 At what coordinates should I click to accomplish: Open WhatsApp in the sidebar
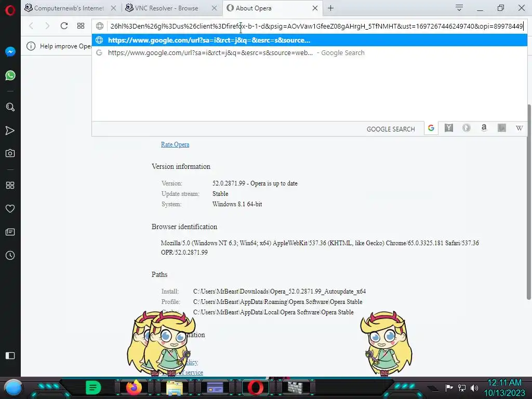tap(10, 75)
